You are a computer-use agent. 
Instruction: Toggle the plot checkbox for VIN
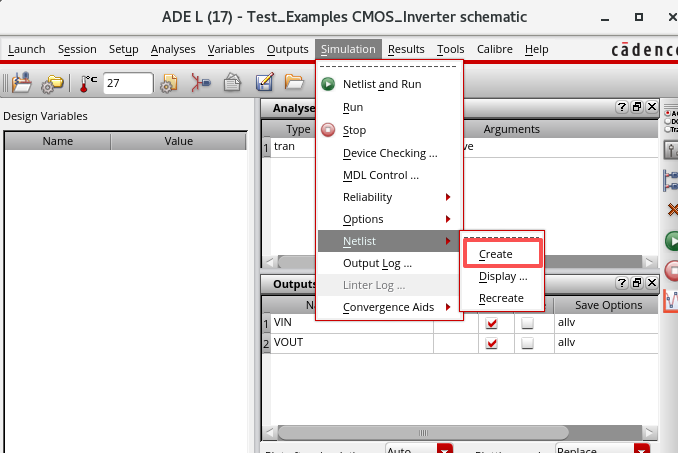tap(492, 323)
